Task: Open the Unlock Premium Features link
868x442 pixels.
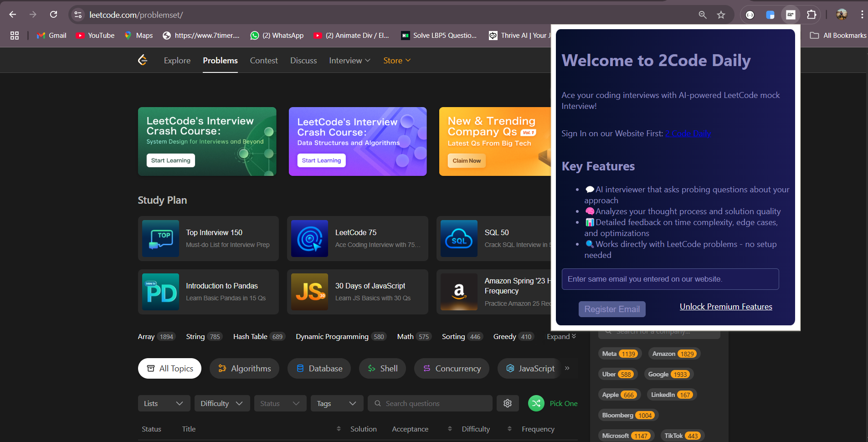Action: click(726, 307)
